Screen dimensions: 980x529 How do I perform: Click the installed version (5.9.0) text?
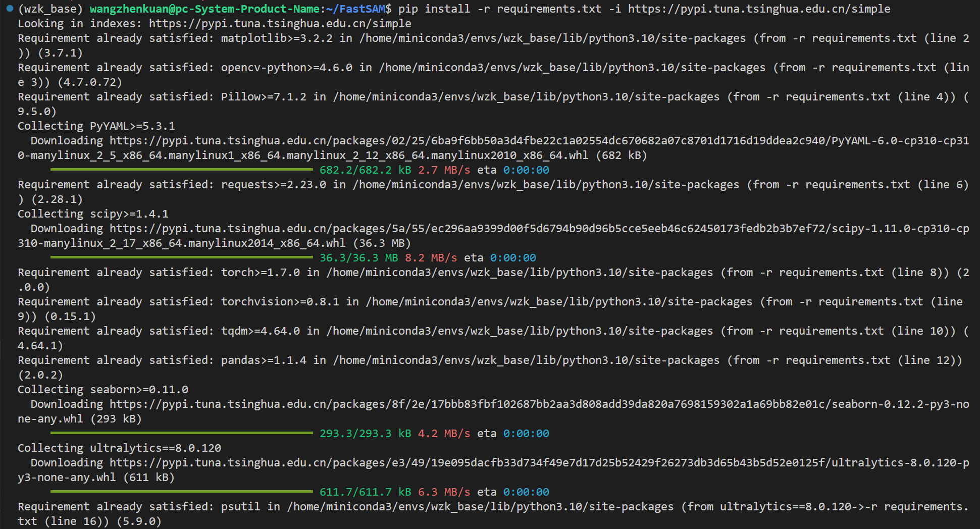(x=139, y=521)
